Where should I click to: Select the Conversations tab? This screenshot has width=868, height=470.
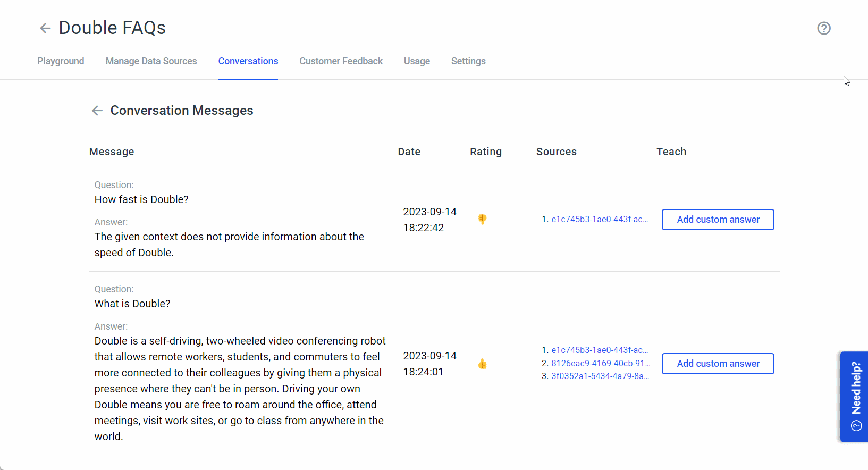[248, 61]
